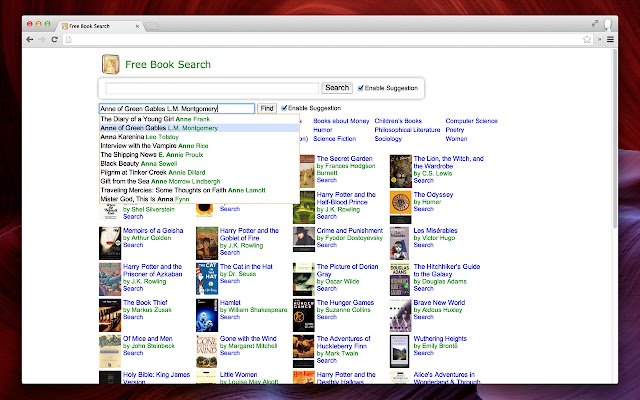Click The Hunger Games cover thumbnail
640x400 pixels.
304,316
